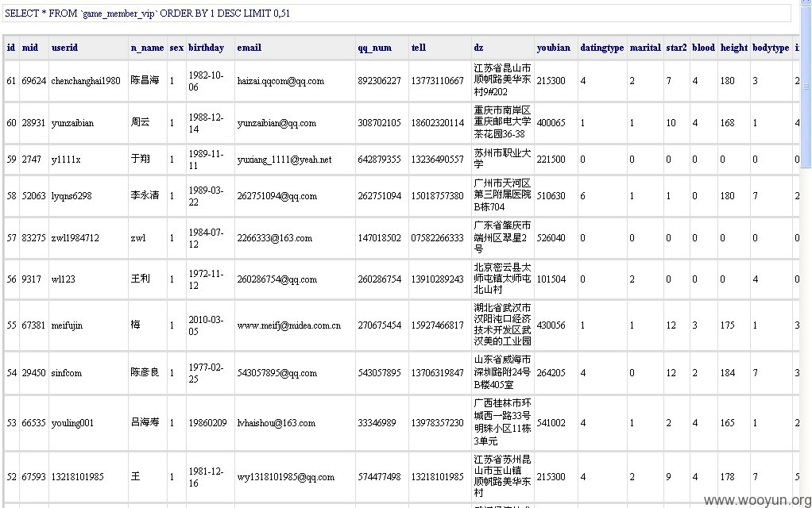Sort by the height column header
812x508 pixels.
[x=734, y=48]
